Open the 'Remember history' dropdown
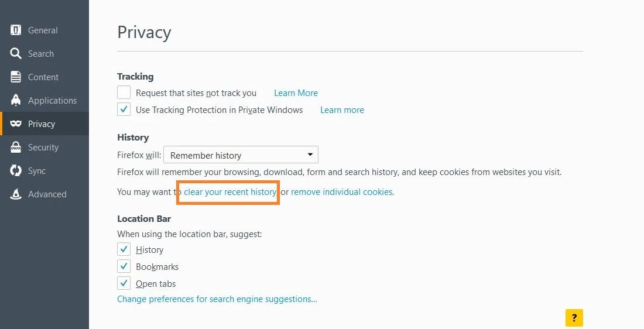Image resolution: width=644 pixels, height=329 pixels. pos(241,155)
